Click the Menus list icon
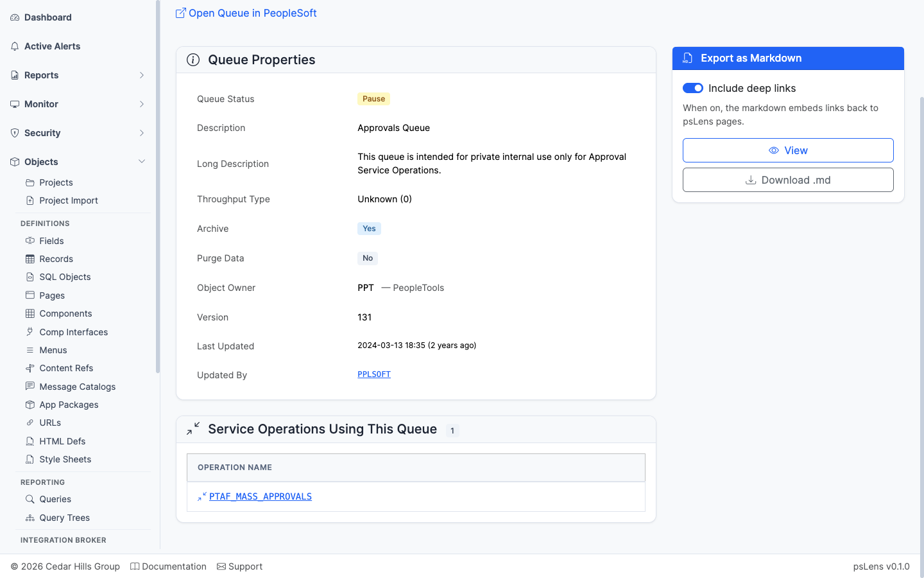924x578 pixels. pos(30,350)
